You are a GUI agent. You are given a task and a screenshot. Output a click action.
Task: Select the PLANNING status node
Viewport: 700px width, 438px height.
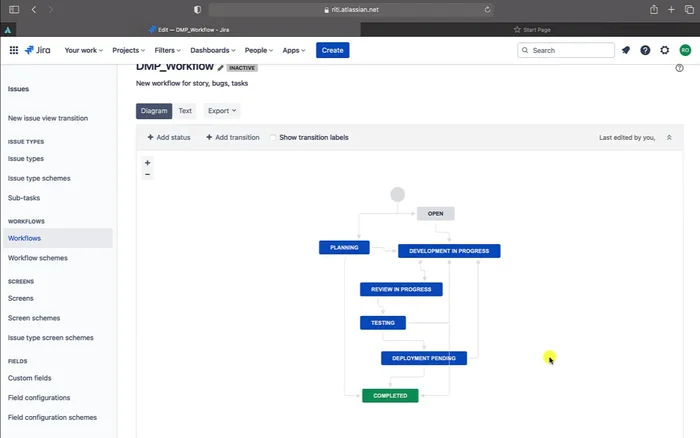[x=344, y=247]
